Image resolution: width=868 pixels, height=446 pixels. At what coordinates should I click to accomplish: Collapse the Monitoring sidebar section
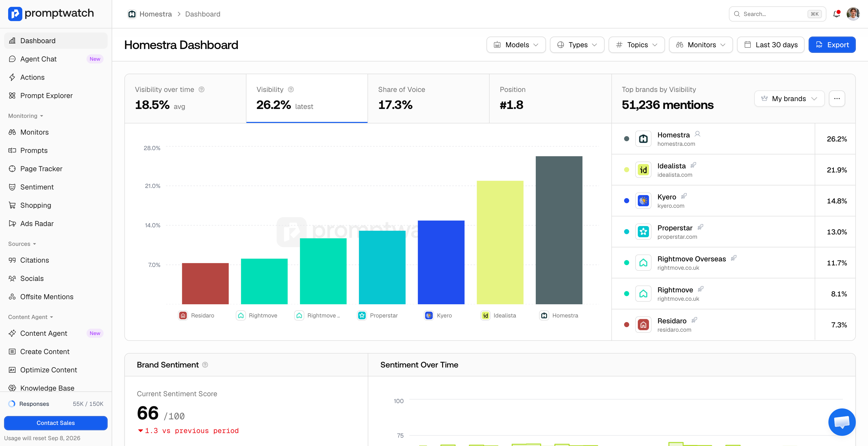tap(26, 116)
